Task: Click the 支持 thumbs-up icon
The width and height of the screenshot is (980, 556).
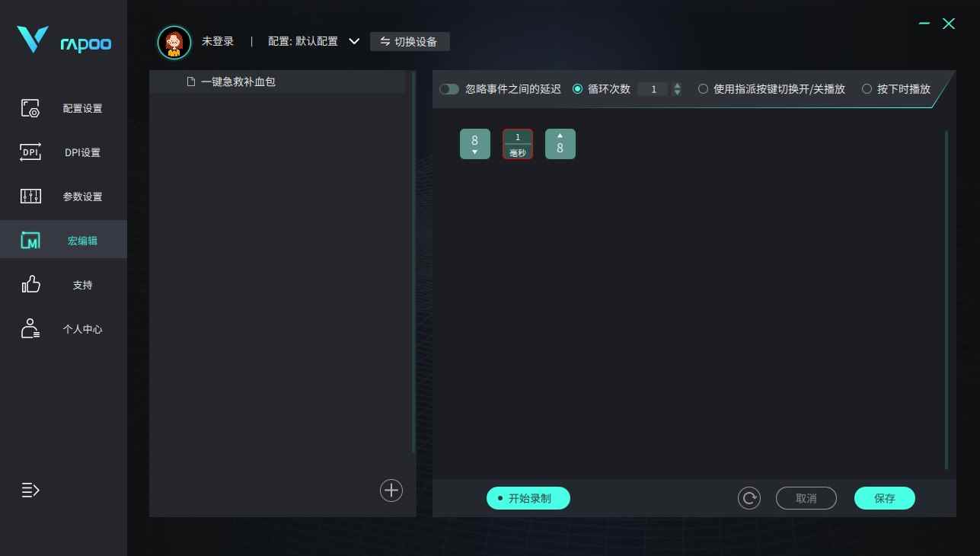Action: point(30,285)
